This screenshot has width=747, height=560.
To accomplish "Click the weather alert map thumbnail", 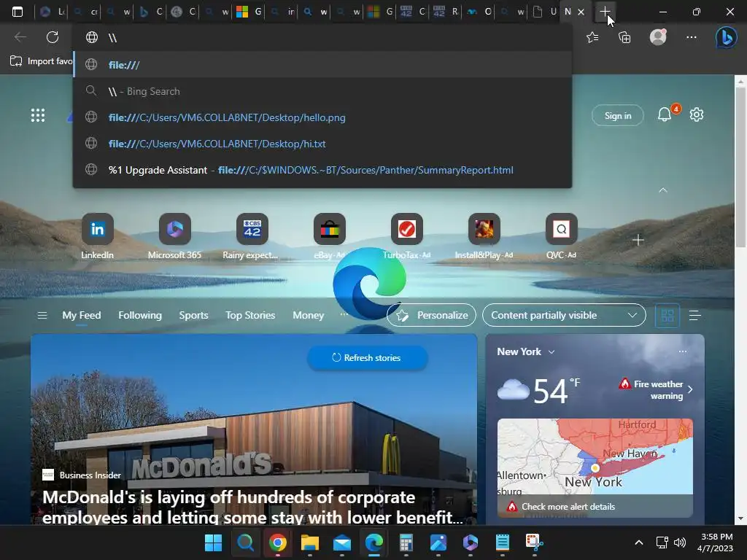I will pos(595,457).
